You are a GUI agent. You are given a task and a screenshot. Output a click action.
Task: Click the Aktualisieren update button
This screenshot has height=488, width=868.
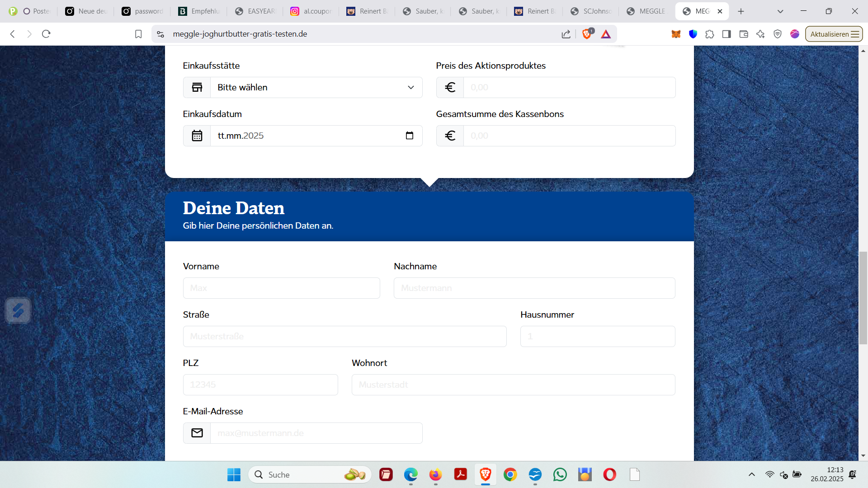pyautogui.click(x=834, y=34)
